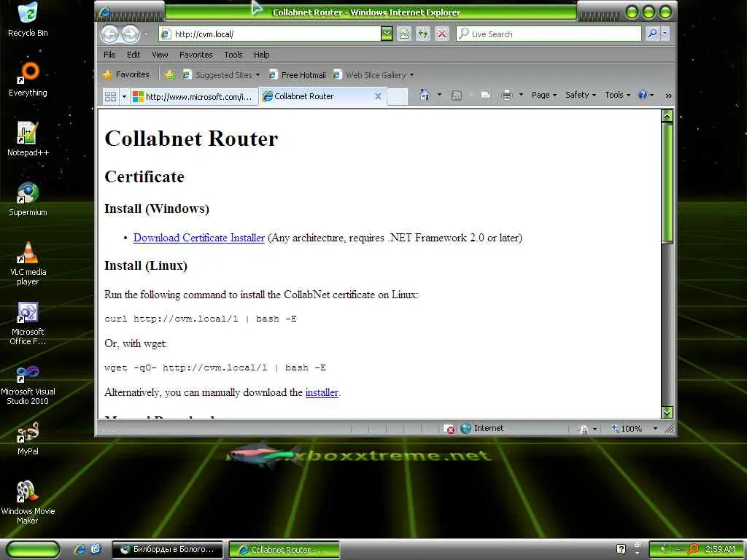Expand the address bar URL history dropdown
747x560 pixels.
click(x=387, y=34)
